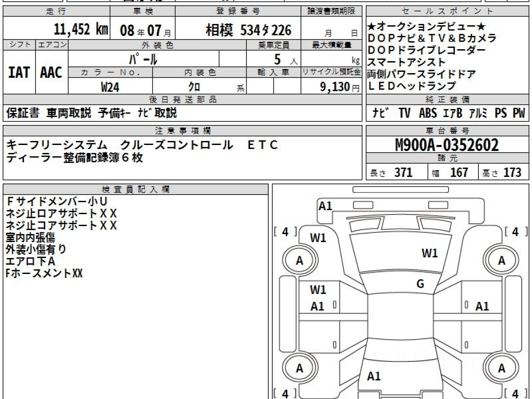
Task: Select inspector note FサイドメンバーハU
Action: click(57, 201)
